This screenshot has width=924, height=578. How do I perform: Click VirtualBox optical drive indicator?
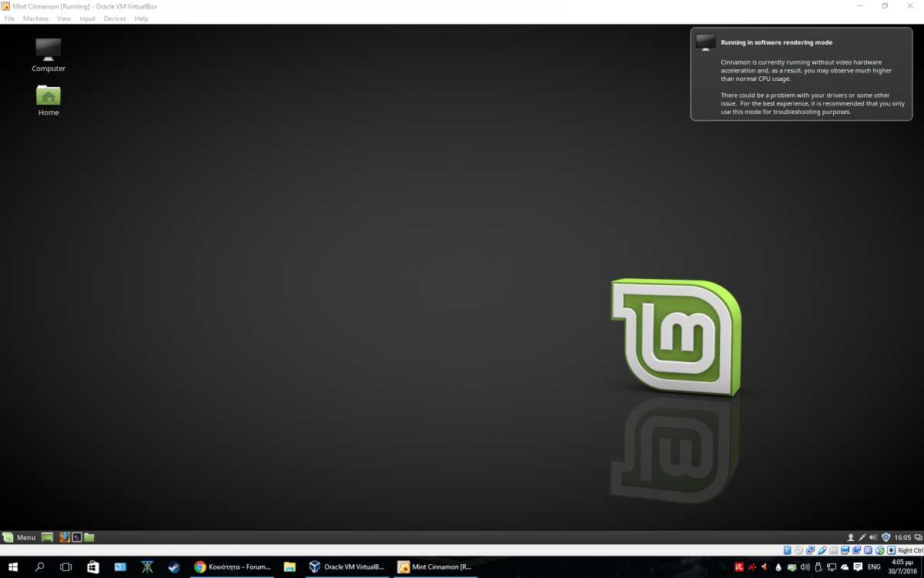point(798,550)
